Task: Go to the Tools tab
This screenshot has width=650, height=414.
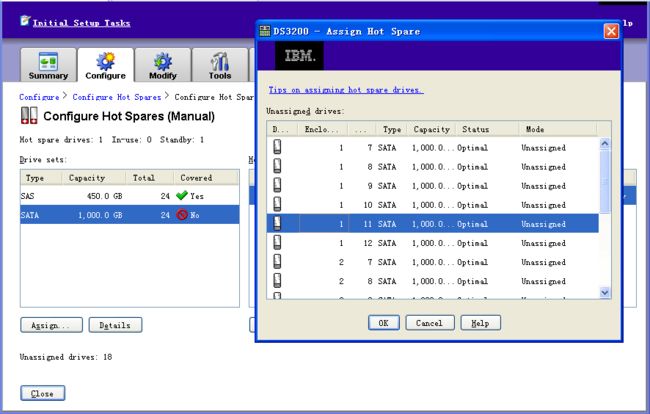Action: [x=220, y=65]
